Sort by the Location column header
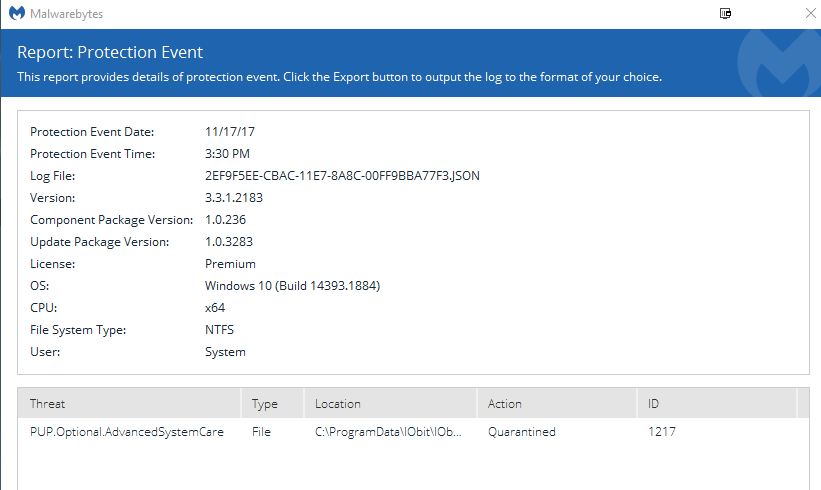This screenshot has width=821, height=490. [390, 404]
